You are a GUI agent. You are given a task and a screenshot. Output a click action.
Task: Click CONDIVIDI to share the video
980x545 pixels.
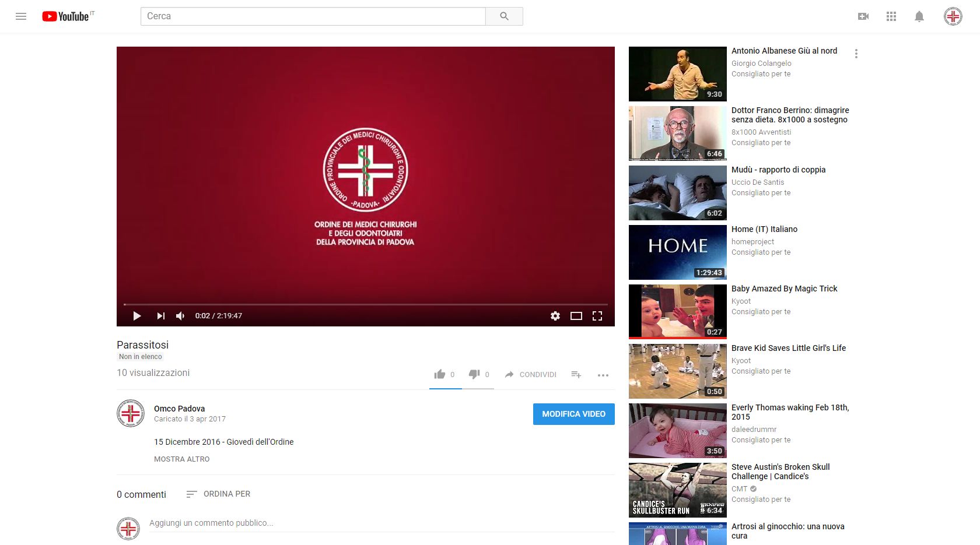(531, 375)
